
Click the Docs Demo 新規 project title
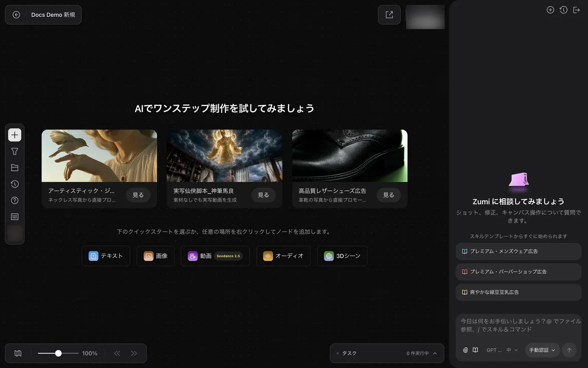(53, 15)
